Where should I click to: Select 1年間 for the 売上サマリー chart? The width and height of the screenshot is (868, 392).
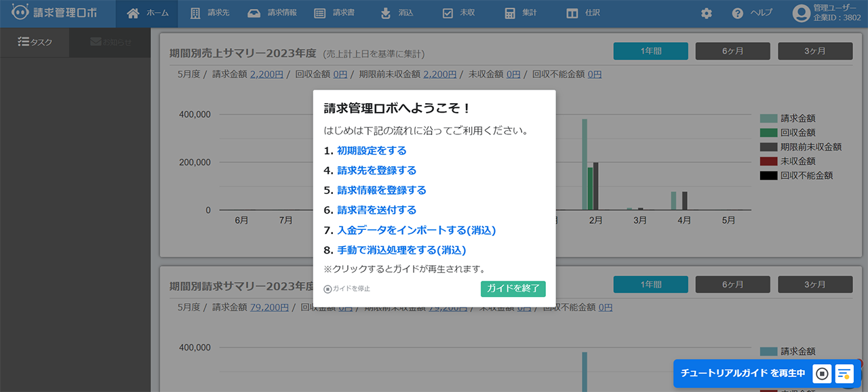click(x=651, y=51)
